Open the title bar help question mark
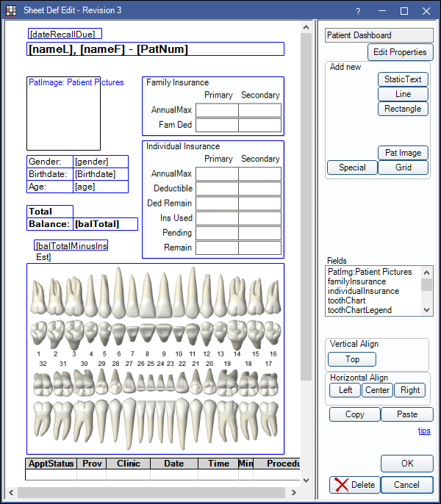Image resolution: width=441 pixels, height=504 pixels. coord(358,11)
